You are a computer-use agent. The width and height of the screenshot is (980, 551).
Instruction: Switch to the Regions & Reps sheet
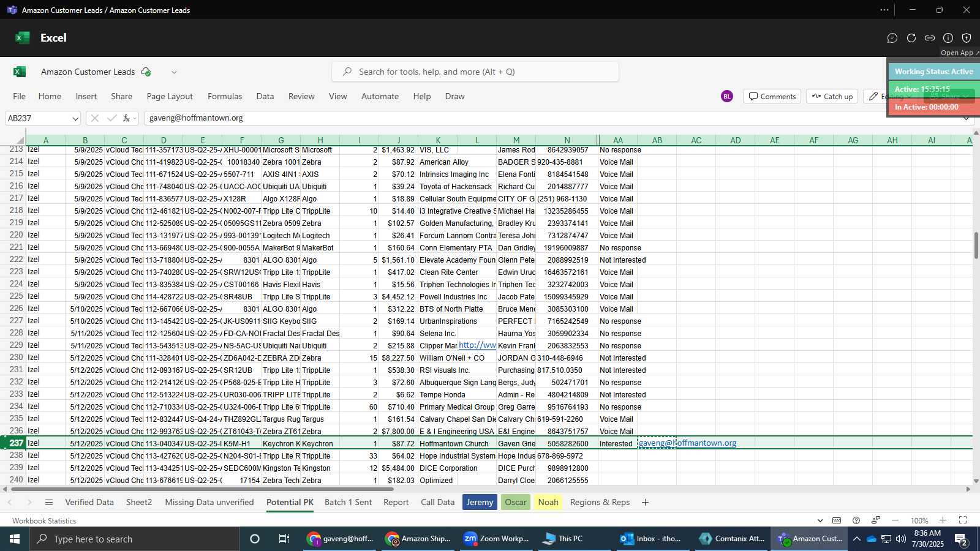(600, 502)
